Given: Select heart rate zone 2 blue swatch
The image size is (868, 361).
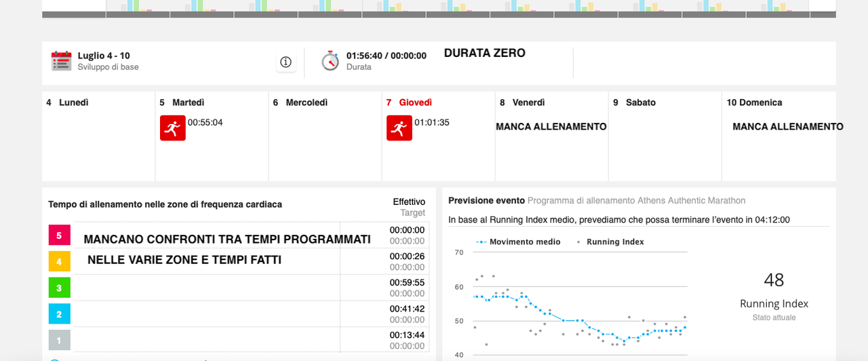Looking at the screenshot, I should tap(59, 314).
